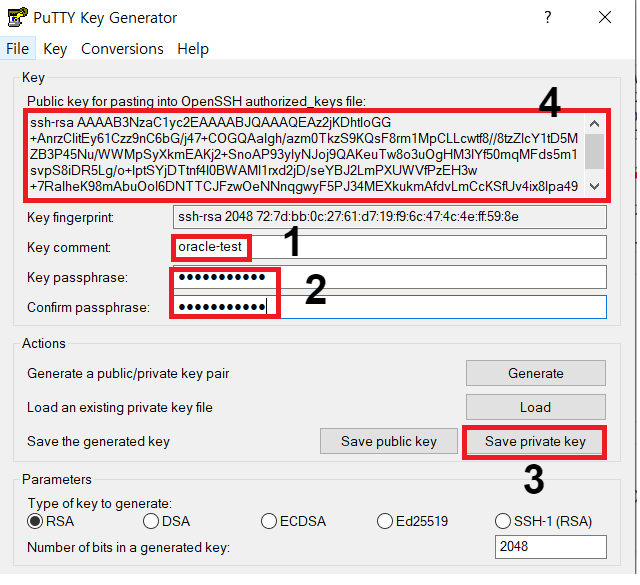Click the question mark help button
Viewport: 640px width, 585px height.
548,17
